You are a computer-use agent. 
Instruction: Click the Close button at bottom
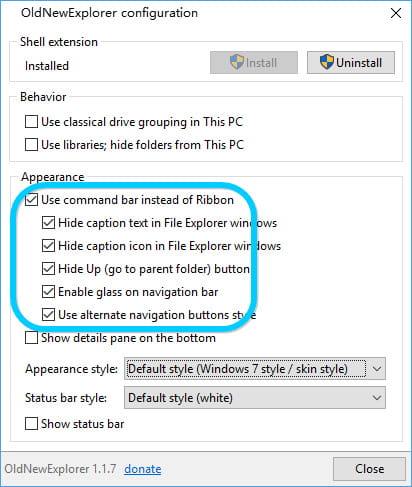(x=369, y=469)
